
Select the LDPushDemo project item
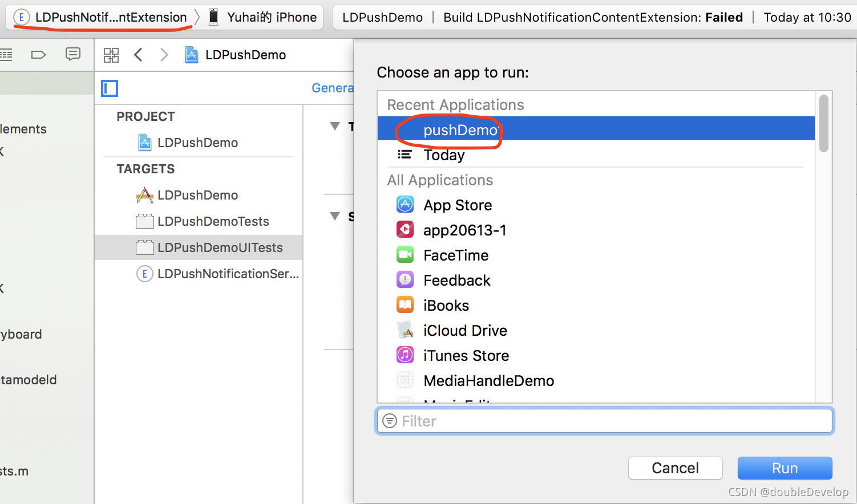tap(198, 143)
